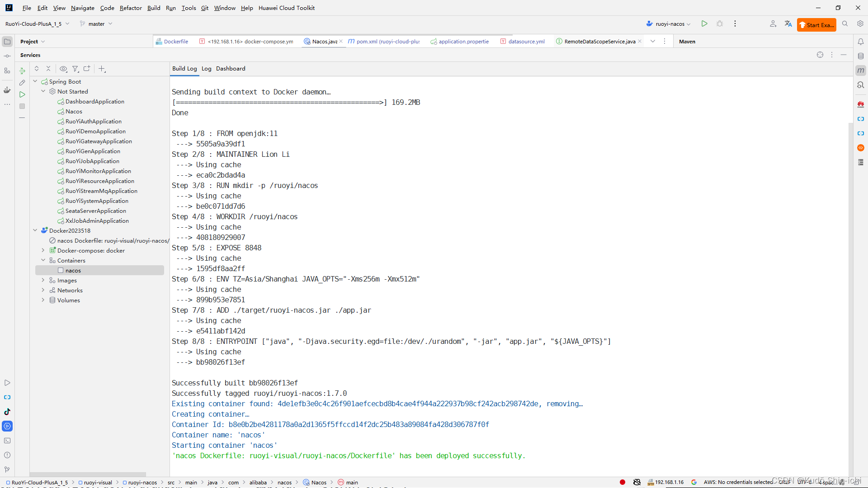Click Expand All in Services toolbar

pyautogui.click(x=37, y=69)
